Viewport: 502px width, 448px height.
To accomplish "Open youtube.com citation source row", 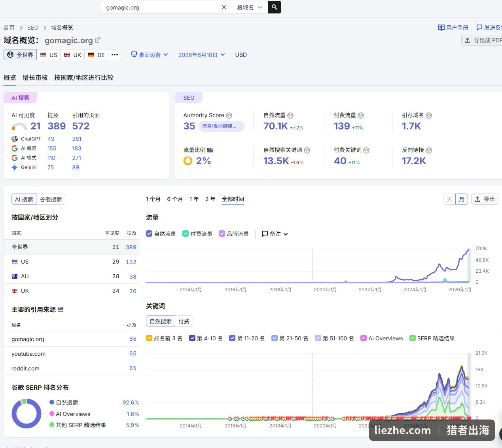I will (72, 354).
